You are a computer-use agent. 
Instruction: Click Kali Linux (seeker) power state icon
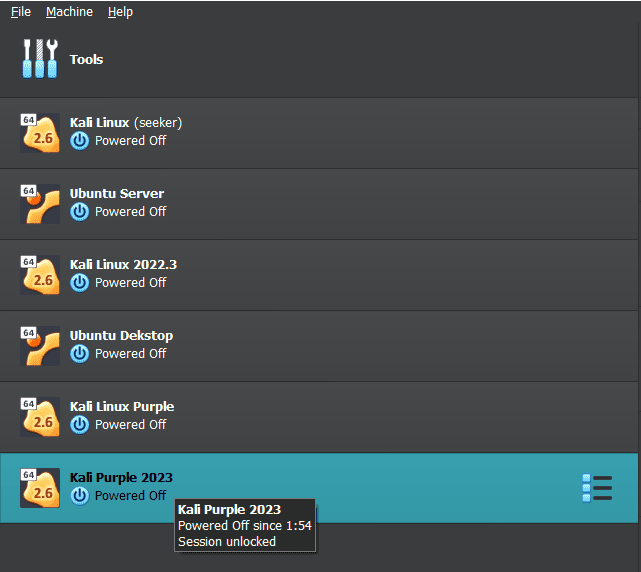[x=79, y=141]
